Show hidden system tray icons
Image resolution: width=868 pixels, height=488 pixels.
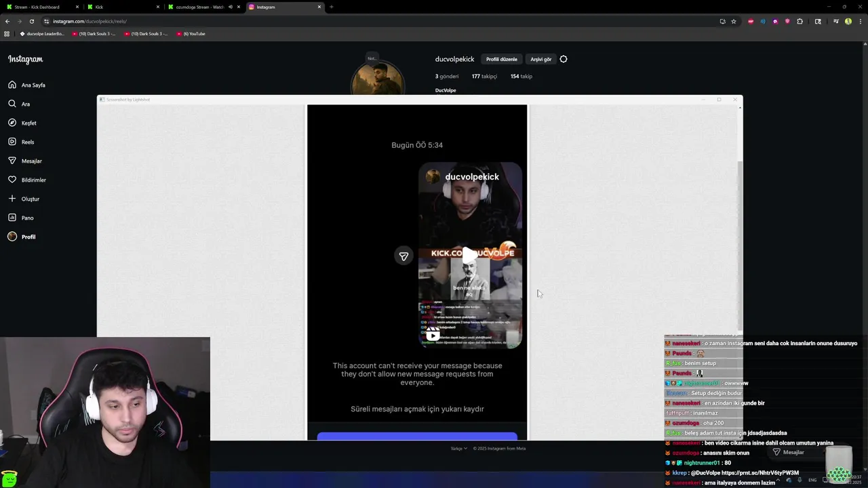pyautogui.click(x=778, y=480)
